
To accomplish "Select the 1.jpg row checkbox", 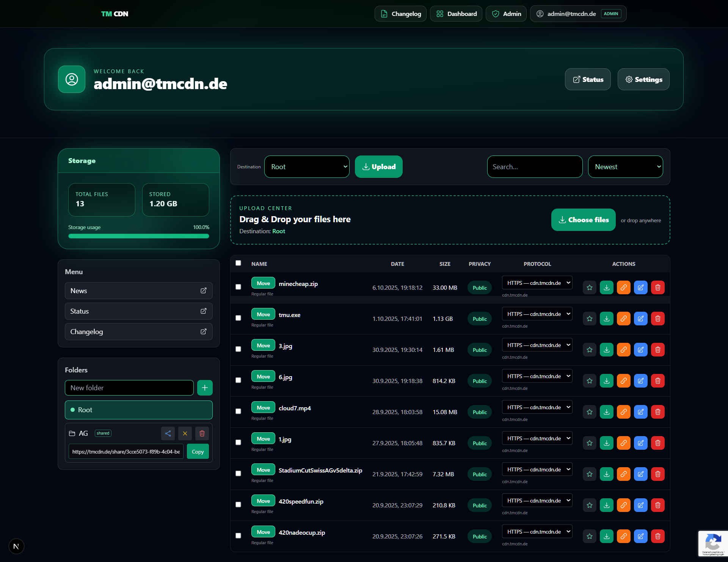I will pos(238,443).
